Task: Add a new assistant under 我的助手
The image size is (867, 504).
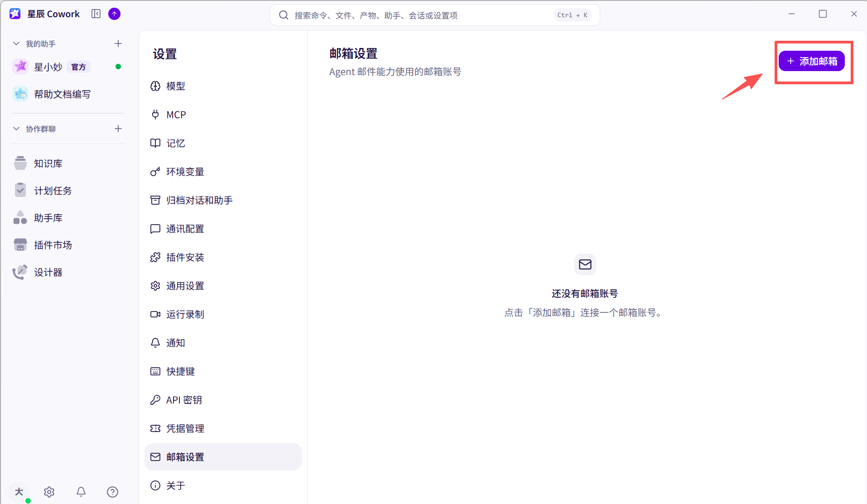Action: pyautogui.click(x=118, y=43)
